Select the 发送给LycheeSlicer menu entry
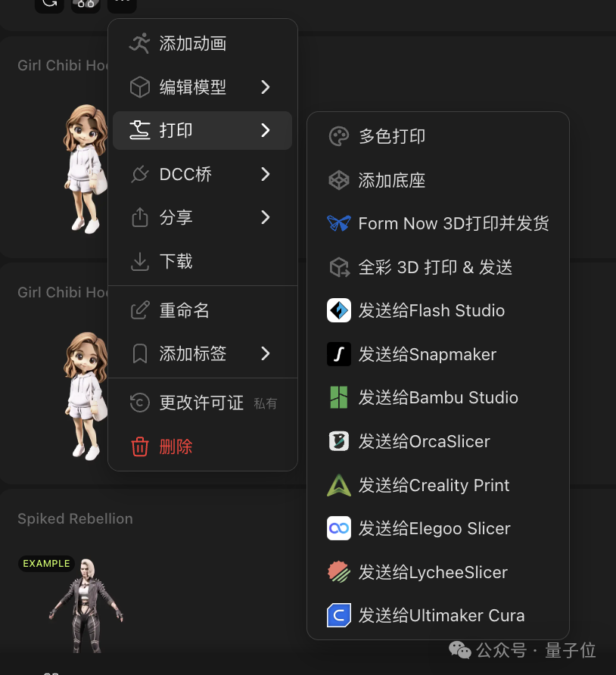 click(438, 572)
